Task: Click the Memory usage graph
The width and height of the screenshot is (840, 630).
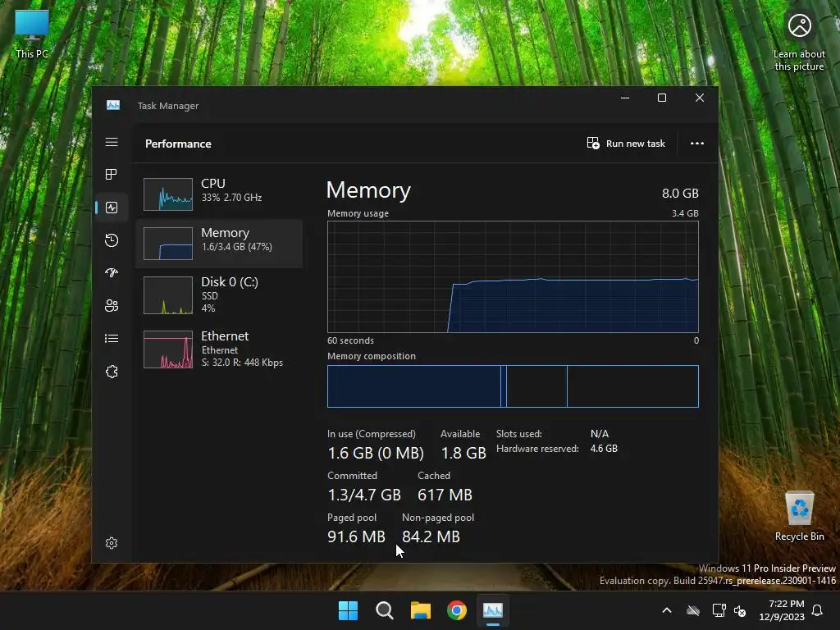Action: [513, 277]
